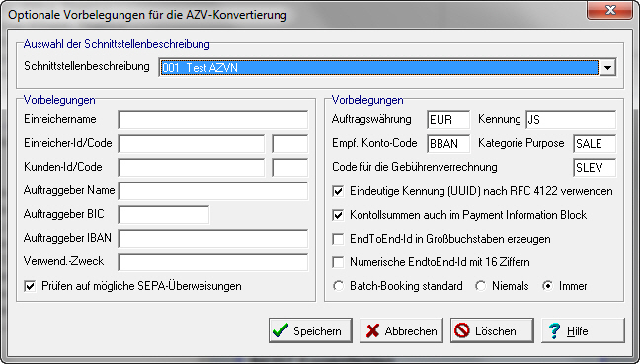Select the Immer radio option
This screenshot has width=640, height=364.
coord(548,286)
